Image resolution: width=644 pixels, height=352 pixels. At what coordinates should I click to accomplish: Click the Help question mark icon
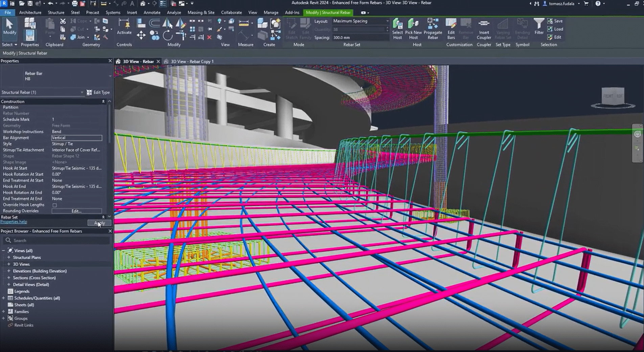coord(598,3)
